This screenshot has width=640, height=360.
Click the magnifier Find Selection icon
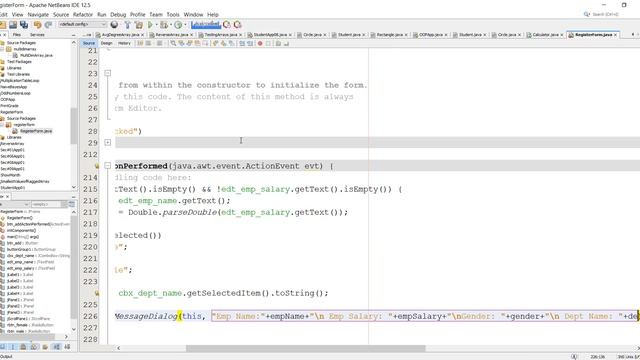pyautogui.click(x=173, y=43)
